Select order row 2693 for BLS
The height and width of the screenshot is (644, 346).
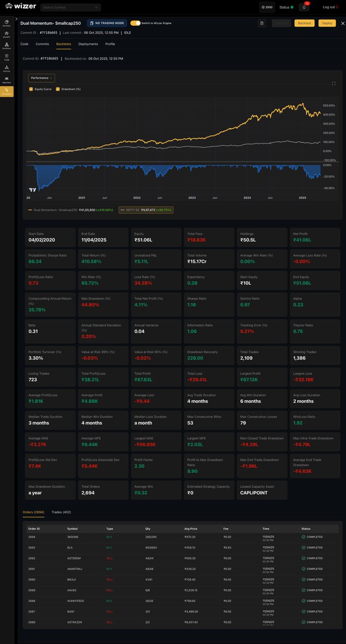182,547
